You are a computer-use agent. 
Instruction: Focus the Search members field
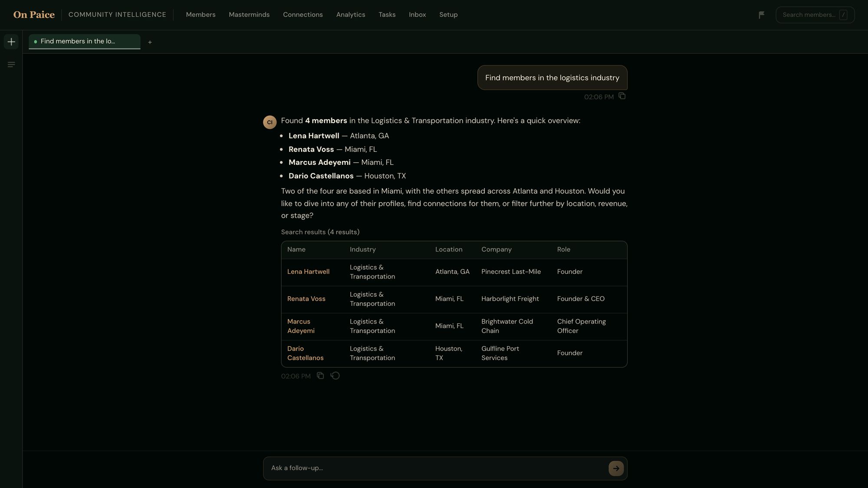[815, 15]
